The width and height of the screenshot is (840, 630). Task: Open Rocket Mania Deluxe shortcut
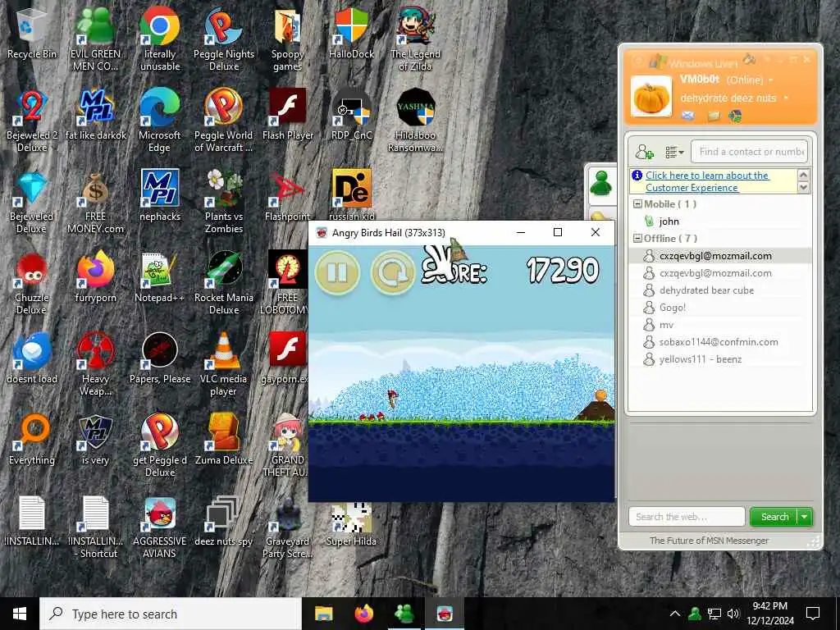[x=224, y=283]
